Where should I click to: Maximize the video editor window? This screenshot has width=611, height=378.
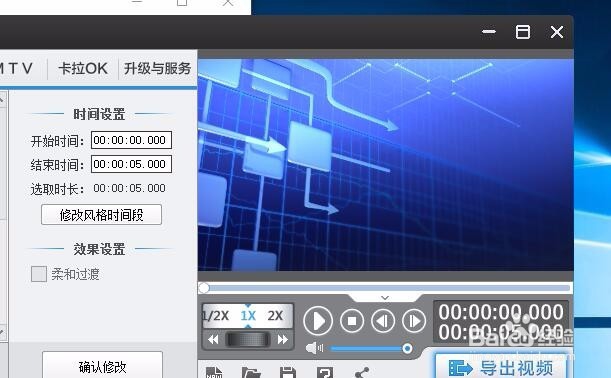523,32
